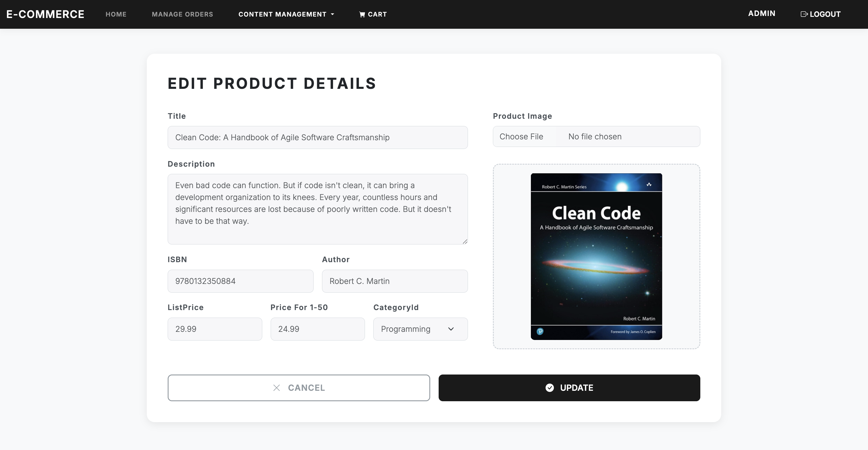Screen dimensions: 868x450
Task: Grab the Description textarea resize handle
Action: pyautogui.click(x=465, y=241)
